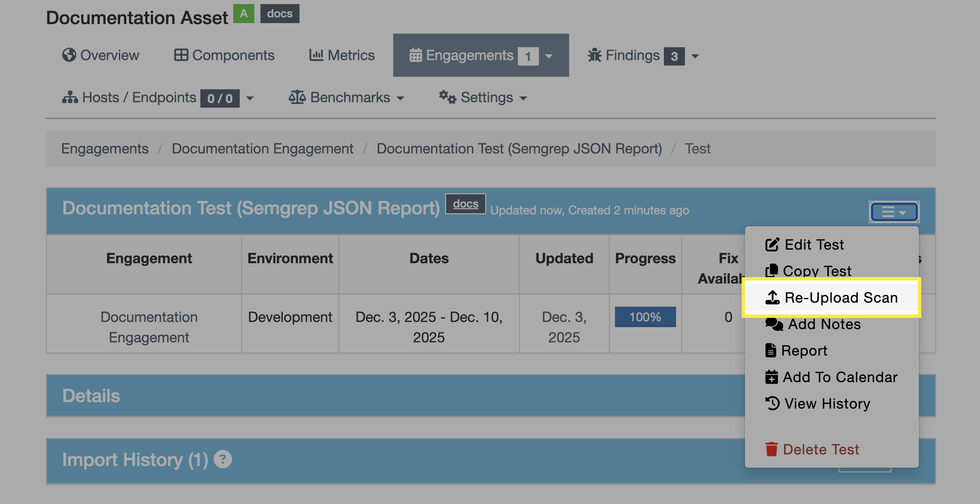Switch to the Overview tab
Image resolution: width=980 pixels, height=504 pixels.
[x=101, y=56]
